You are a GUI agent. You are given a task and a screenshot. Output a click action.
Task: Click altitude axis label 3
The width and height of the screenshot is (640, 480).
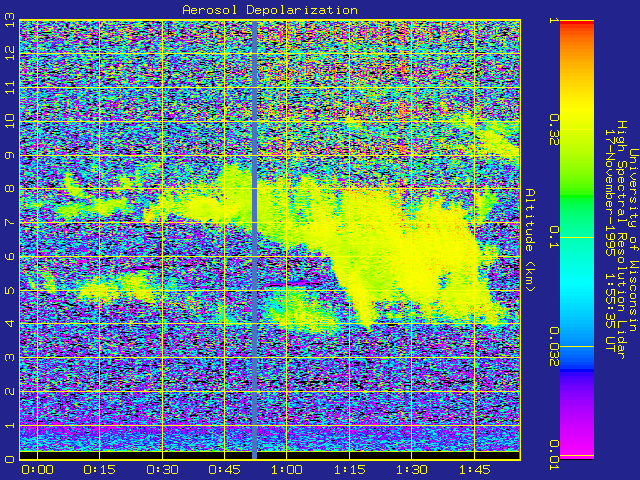pos(10,358)
